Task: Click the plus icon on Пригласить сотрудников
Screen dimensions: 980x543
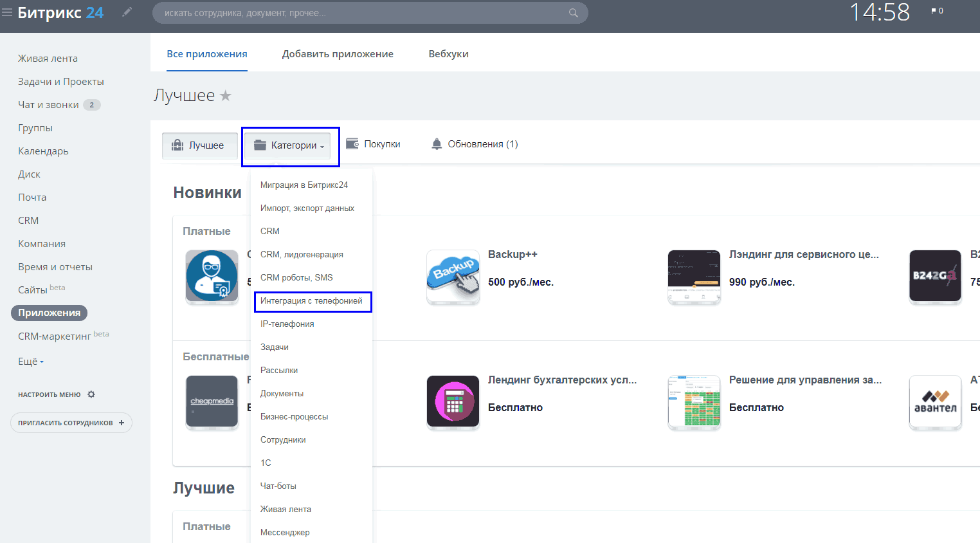Action: (122, 423)
